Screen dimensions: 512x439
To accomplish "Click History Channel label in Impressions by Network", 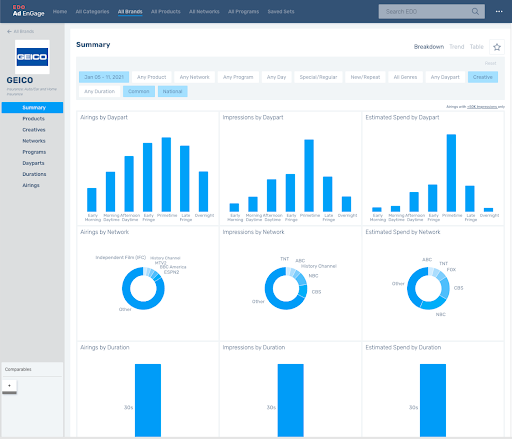I will click(x=319, y=266).
